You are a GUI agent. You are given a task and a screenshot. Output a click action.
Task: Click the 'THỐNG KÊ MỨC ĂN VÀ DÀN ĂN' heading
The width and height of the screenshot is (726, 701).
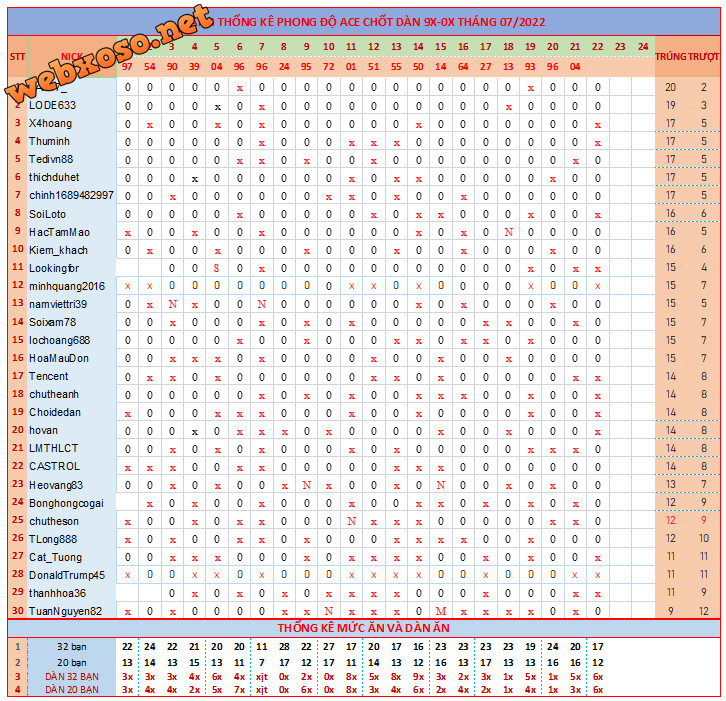[x=363, y=628]
